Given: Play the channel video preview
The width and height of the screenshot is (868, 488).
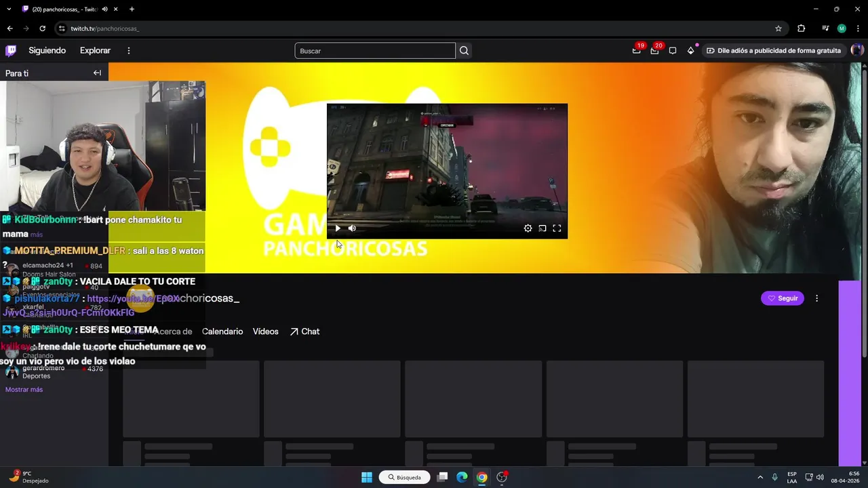Looking at the screenshot, I should click(x=338, y=228).
